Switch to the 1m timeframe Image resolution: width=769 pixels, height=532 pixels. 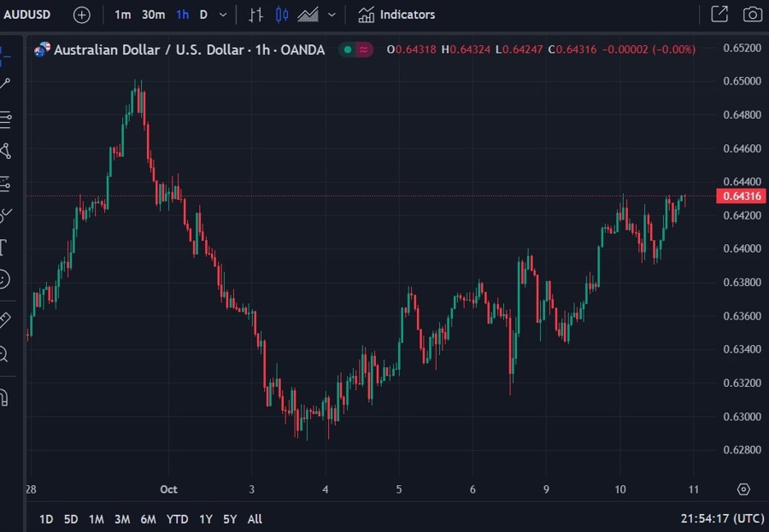122,15
